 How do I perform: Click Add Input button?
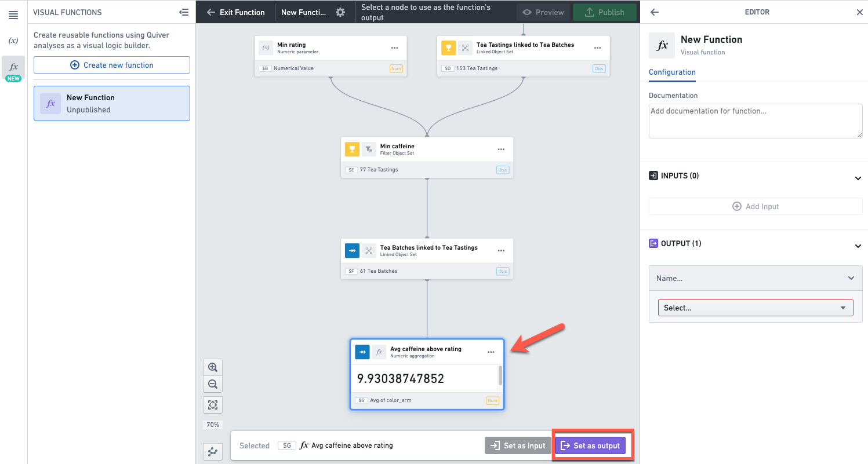pos(756,206)
